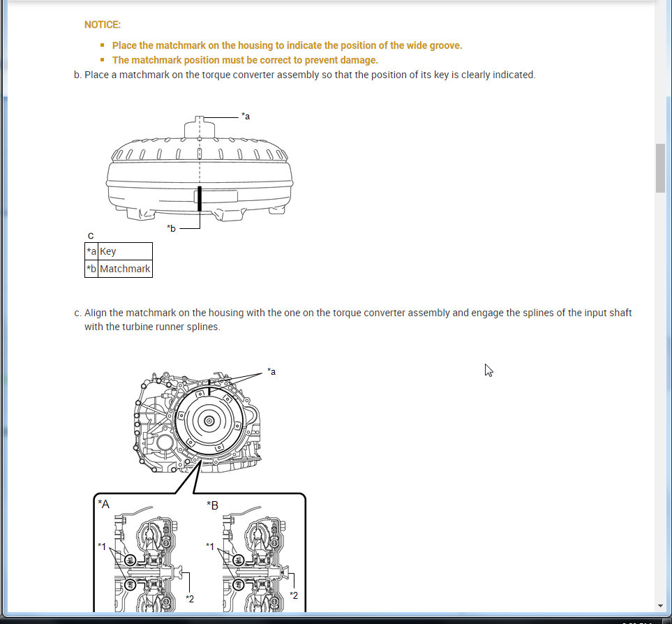The image size is (672, 624).
Task: Click the '*2' label in the *B diagram
Action: coord(294,595)
